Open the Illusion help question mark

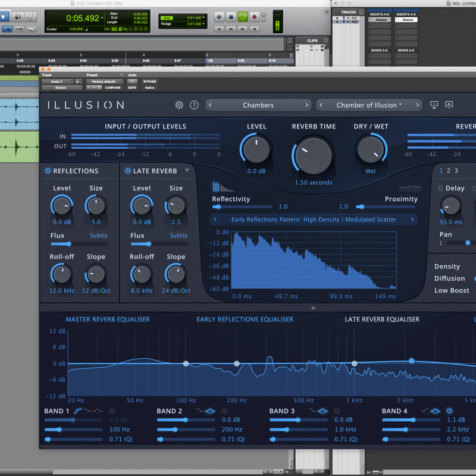coord(194,105)
